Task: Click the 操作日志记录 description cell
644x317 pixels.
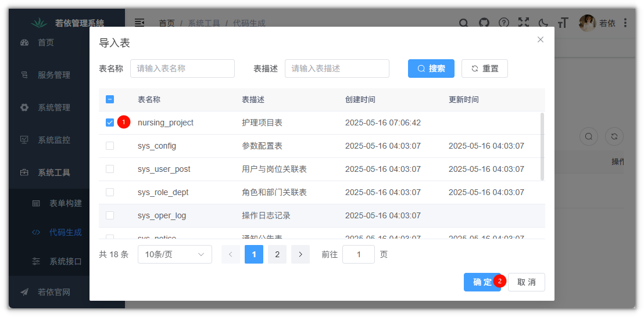Action: [x=266, y=215]
